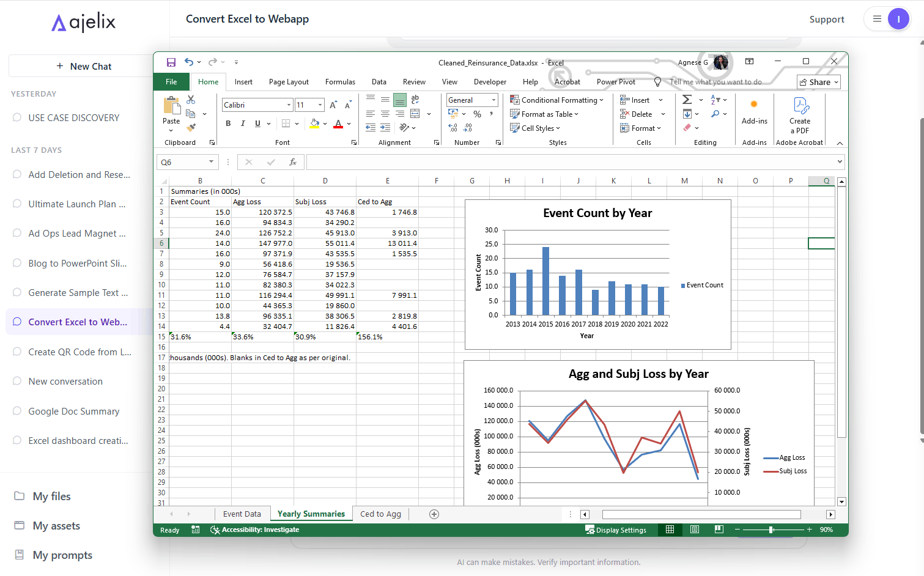Select the Merge & Center icon

(x=415, y=114)
